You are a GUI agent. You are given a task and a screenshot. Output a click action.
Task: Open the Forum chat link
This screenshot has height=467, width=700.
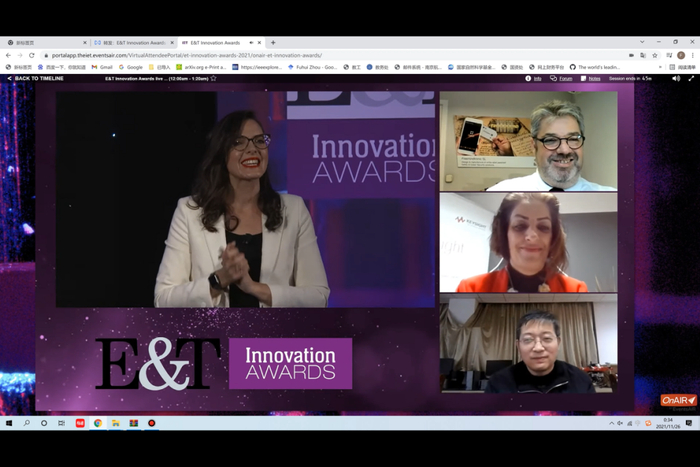click(561, 78)
